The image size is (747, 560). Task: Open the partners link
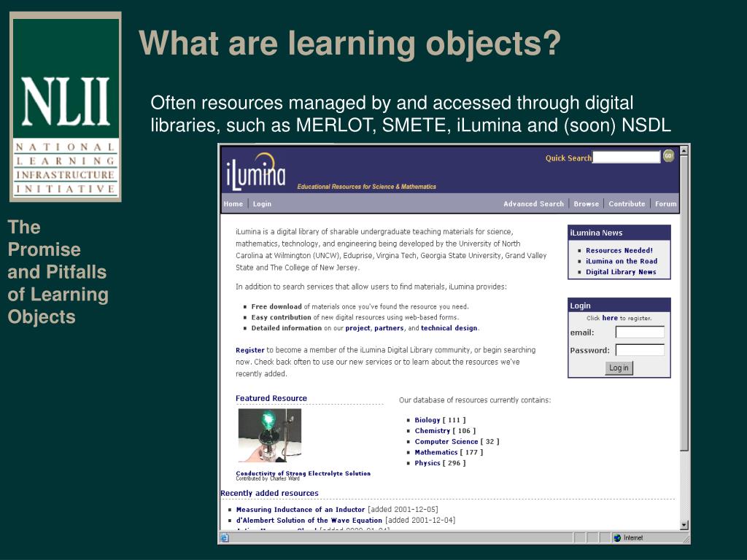pyautogui.click(x=389, y=328)
